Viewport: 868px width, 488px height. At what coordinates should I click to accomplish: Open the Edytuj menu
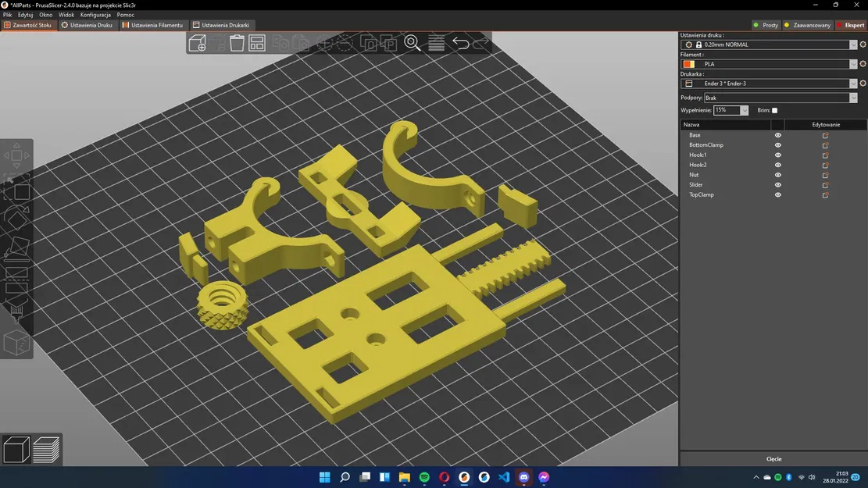coord(26,15)
